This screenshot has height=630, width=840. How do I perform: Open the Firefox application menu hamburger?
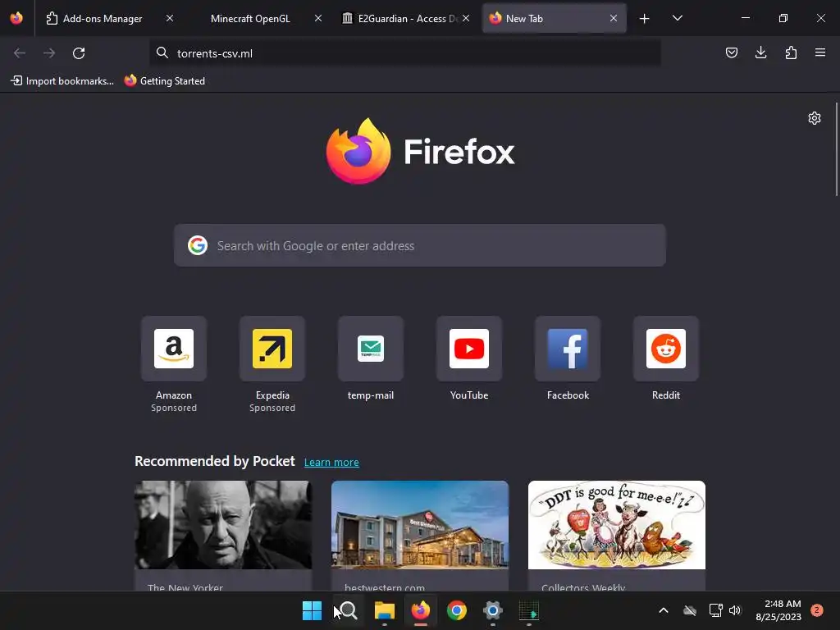point(820,52)
